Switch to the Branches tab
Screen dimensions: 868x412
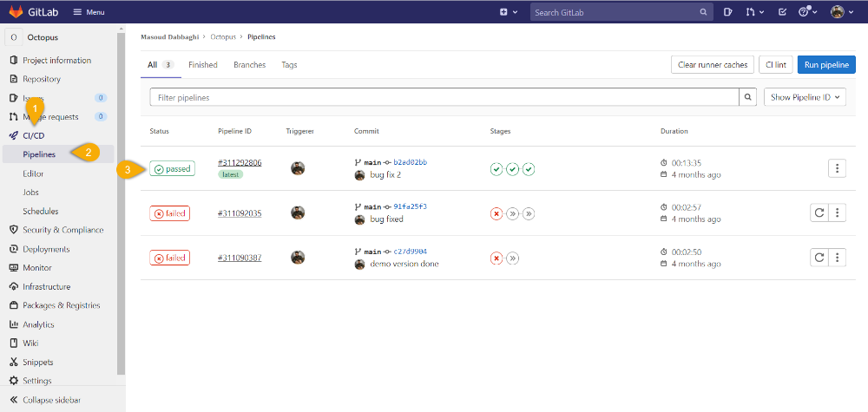[250, 65]
